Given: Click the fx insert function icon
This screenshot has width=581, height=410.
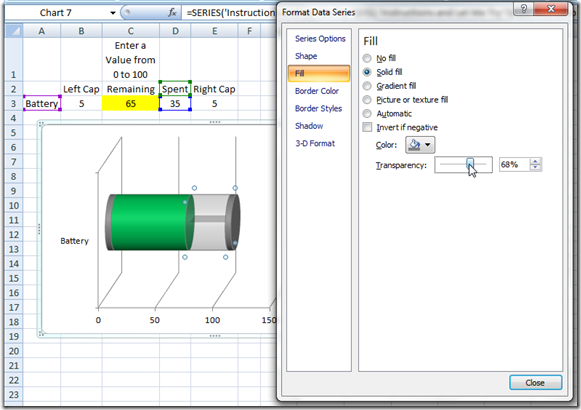Looking at the screenshot, I should (172, 13).
